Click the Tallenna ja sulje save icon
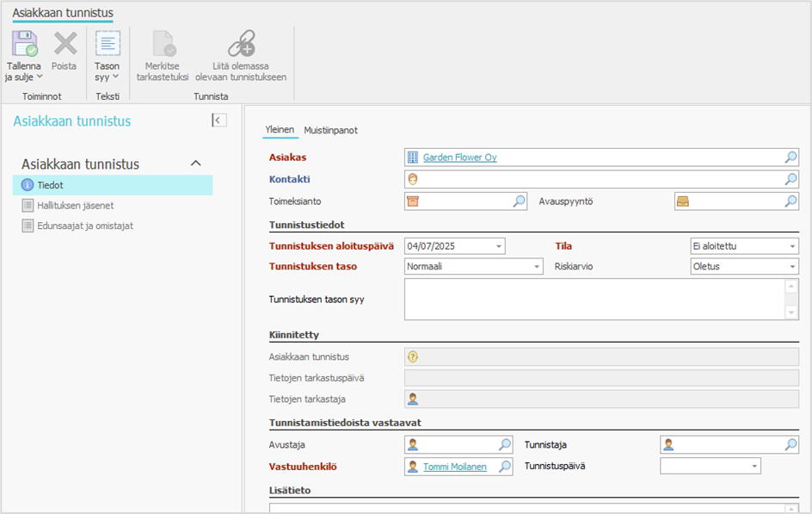 point(23,45)
